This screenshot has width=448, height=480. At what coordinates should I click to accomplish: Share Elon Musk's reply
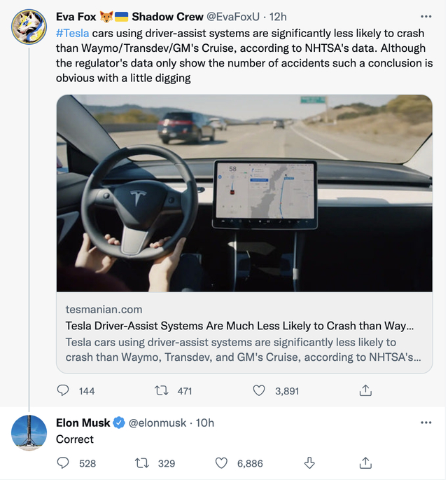click(x=365, y=462)
